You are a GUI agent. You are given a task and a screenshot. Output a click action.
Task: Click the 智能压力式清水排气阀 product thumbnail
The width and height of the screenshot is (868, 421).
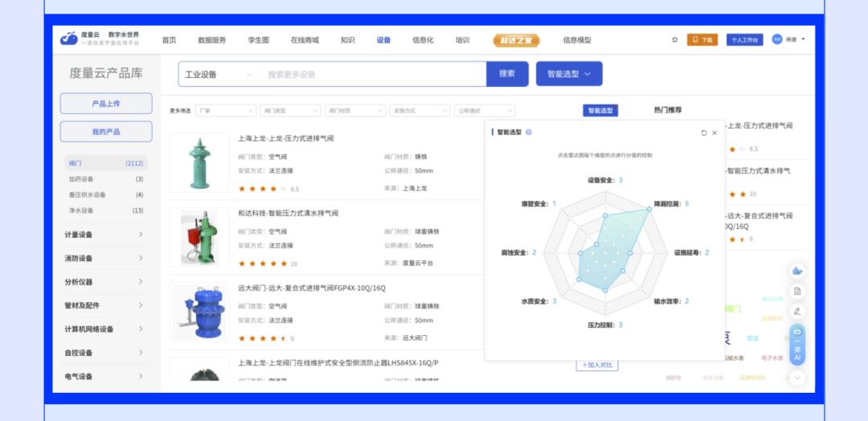pyautogui.click(x=199, y=238)
